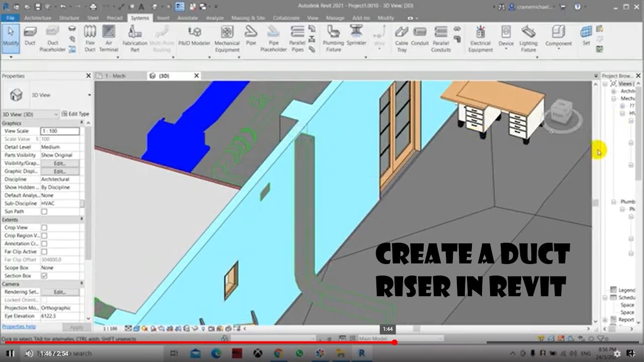
Task: Open the video settings gear
Action: (x=617, y=353)
